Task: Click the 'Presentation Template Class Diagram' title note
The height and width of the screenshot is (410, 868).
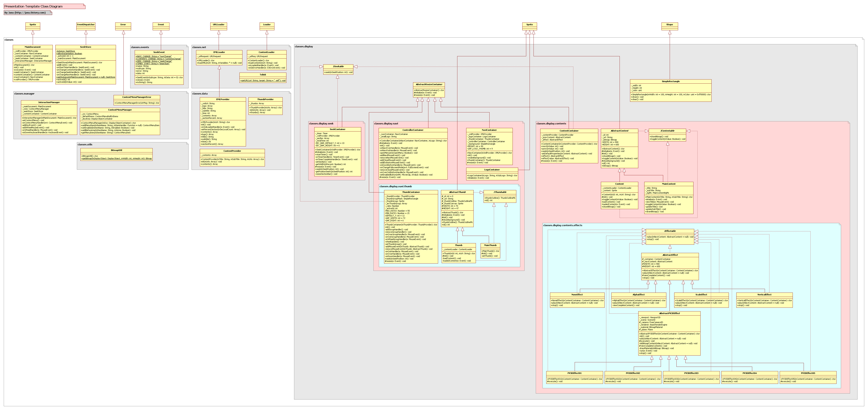Action: [45, 6]
